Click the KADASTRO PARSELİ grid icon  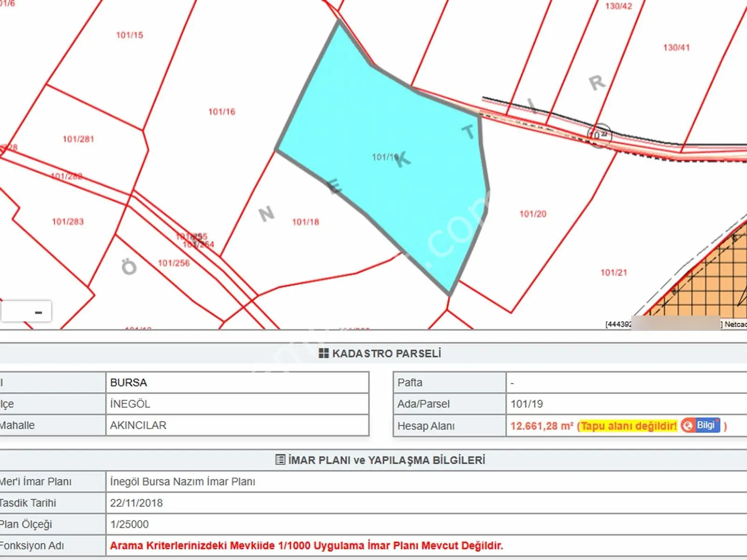(x=324, y=353)
